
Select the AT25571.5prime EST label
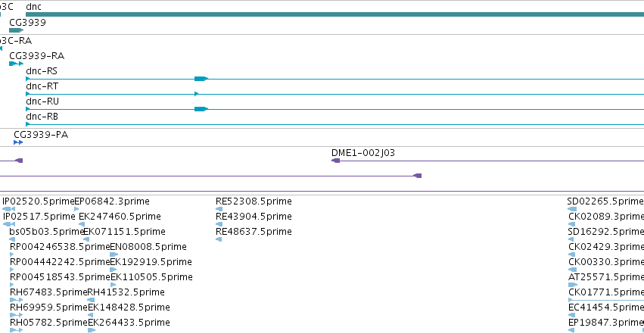(x=606, y=277)
